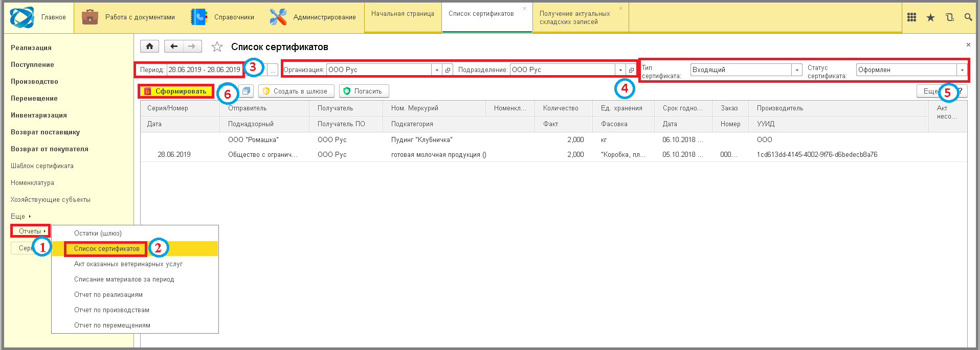Open Администрирование tools section

point(313,17)
